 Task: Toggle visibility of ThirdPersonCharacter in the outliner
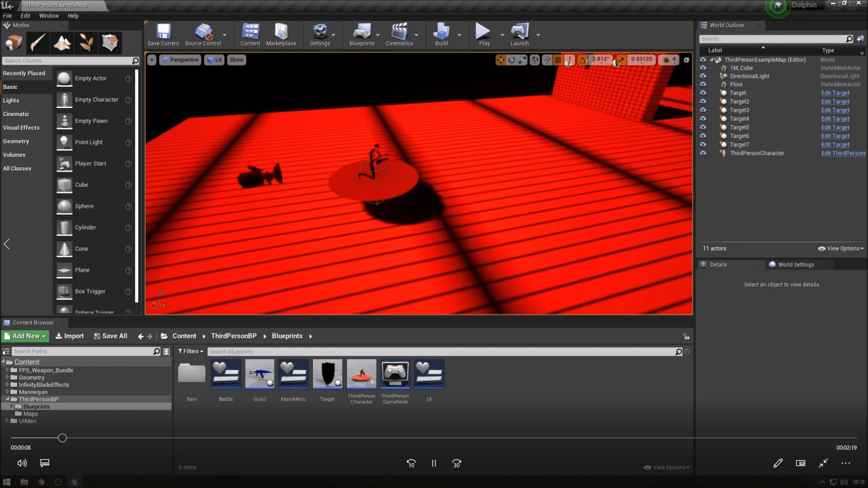click(703, 153)
